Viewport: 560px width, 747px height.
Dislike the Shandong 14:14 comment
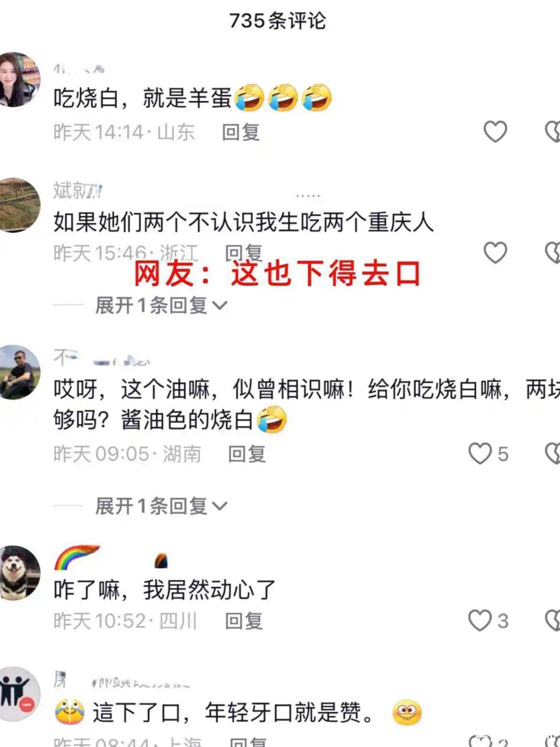553,131
